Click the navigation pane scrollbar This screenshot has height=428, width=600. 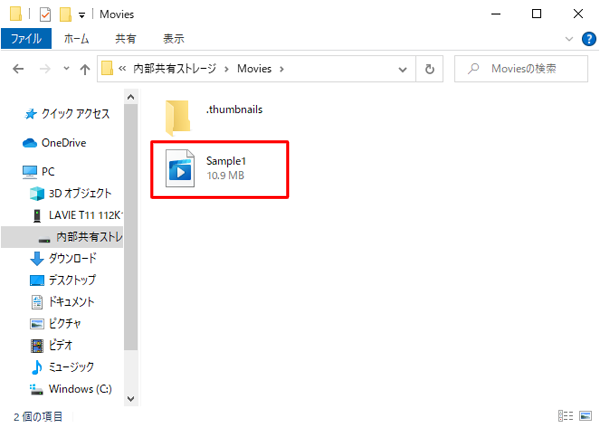pos(131,250)
